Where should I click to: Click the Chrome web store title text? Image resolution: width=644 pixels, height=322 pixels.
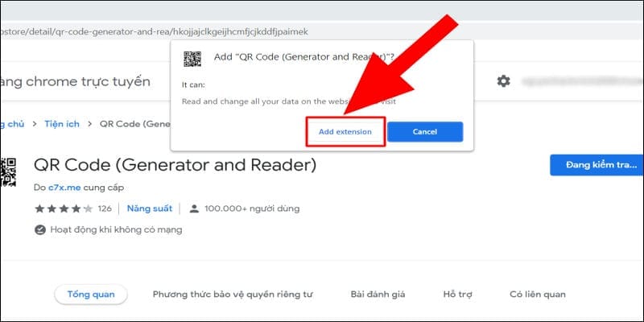coord(75,81)
